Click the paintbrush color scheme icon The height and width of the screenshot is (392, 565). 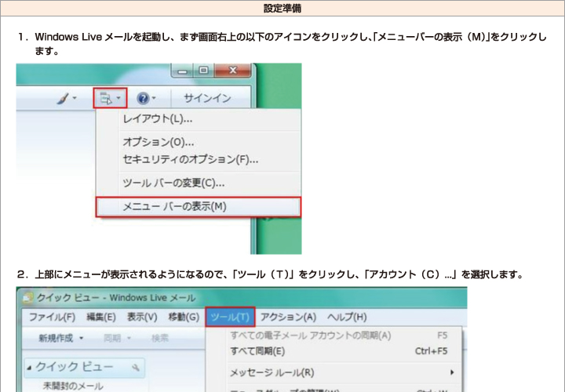coord(63,98)
